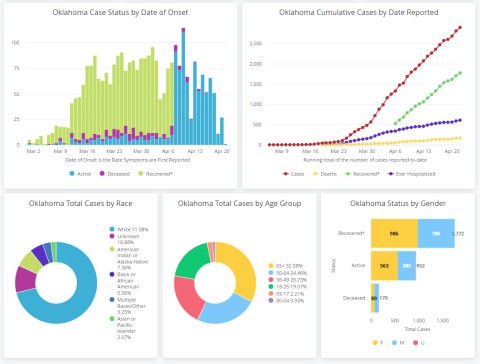Toggle the Recovered* legend item in onset chart

coord(155,174)
